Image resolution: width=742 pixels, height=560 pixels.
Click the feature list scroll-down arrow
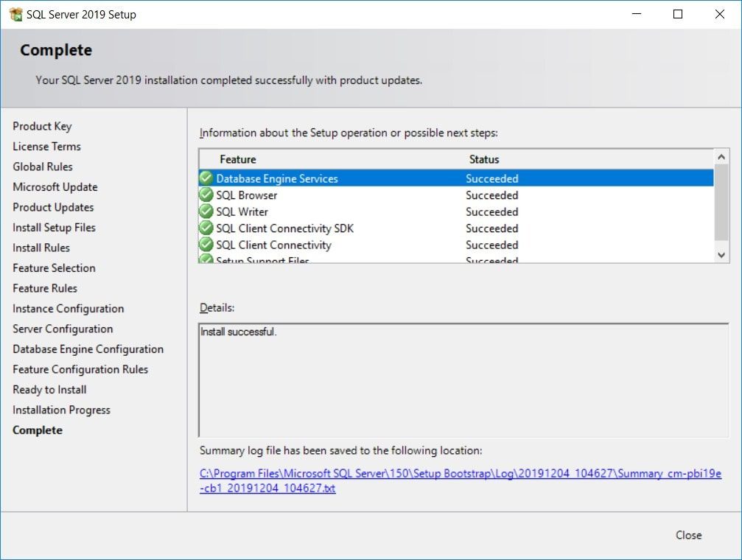click(720, 254)
